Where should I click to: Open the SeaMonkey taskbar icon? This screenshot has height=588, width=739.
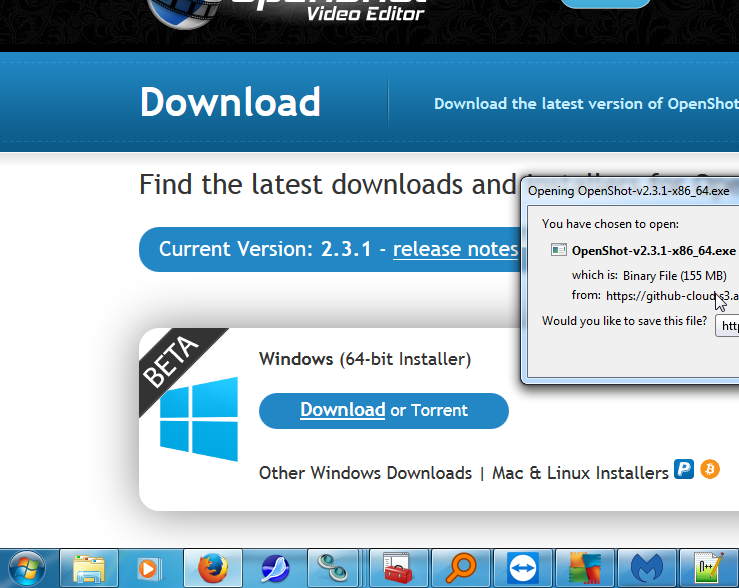[275, 569]
